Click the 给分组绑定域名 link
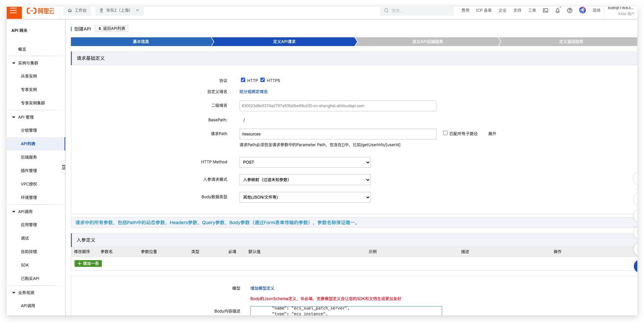The height and width of the screenshot is (322, 644). 253,92
